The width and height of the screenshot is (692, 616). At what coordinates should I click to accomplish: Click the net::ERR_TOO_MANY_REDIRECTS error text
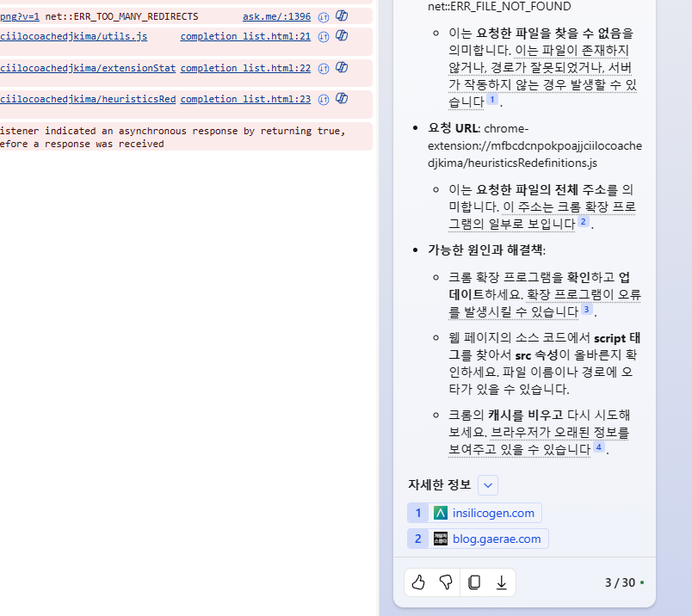point(122,16)
